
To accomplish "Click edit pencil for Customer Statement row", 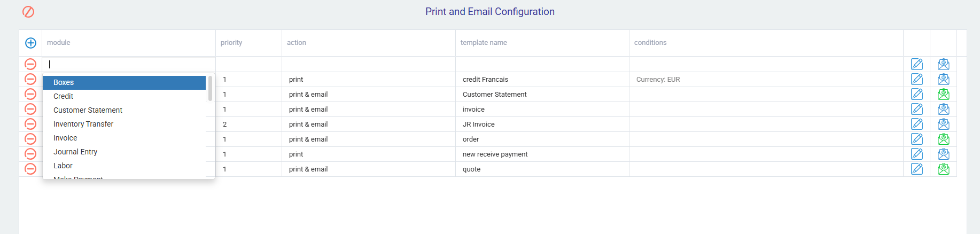I will pos(916,94).
